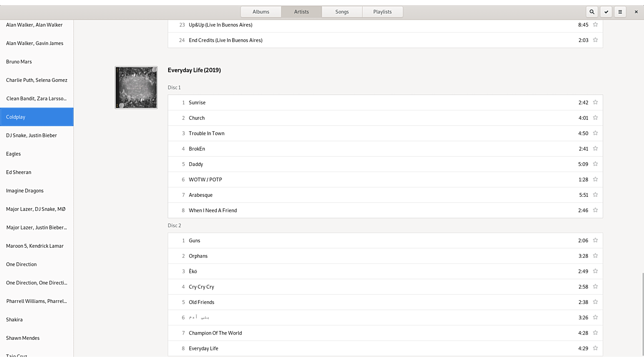Play the song Everyday Life on Disc 2

tap(203, 348)
